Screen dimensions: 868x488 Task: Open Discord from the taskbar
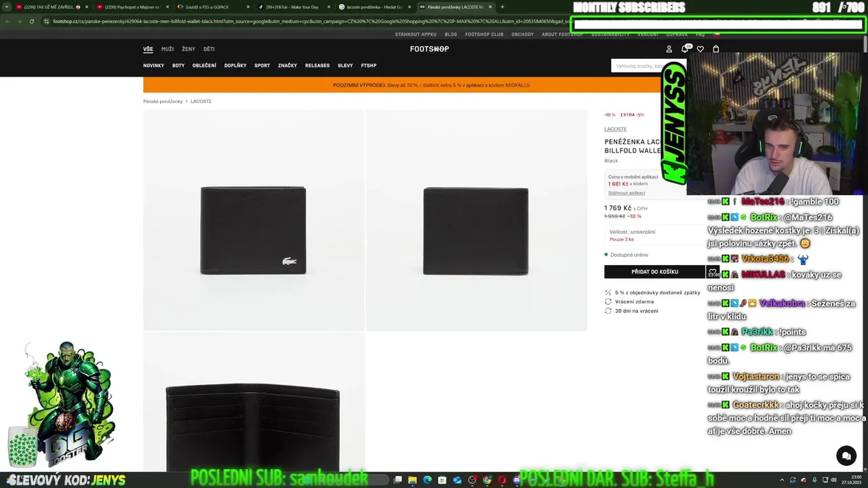[517, 480]
